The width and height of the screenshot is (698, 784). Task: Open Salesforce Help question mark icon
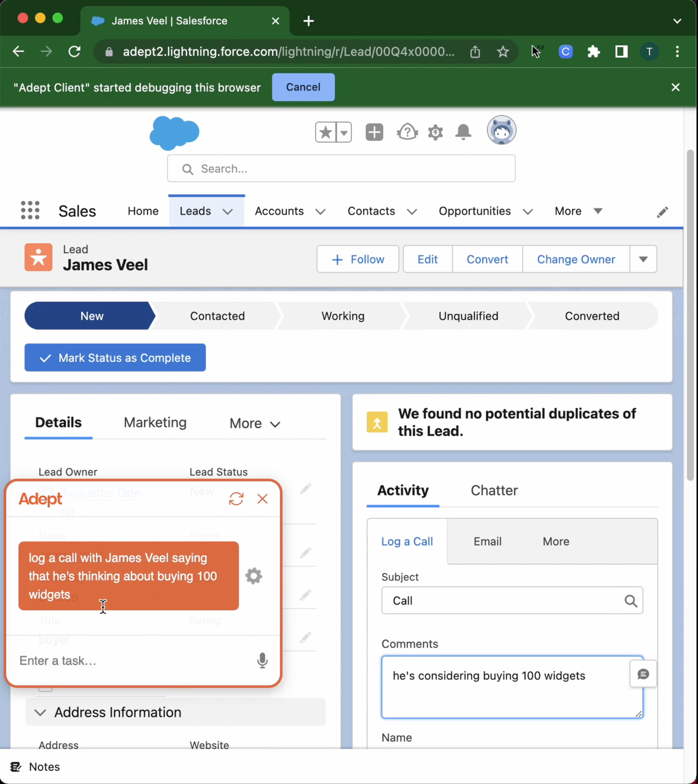(x=407, y=132)
